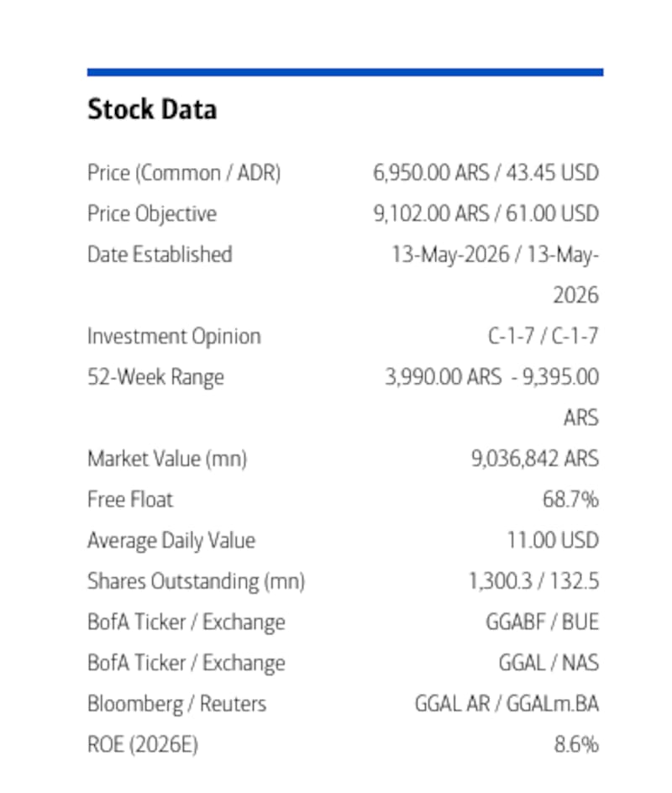The width and height of the screenshot is (672, 793).
Task: Select the Market Value (mn) label
Action: click(x=167, y=460)
